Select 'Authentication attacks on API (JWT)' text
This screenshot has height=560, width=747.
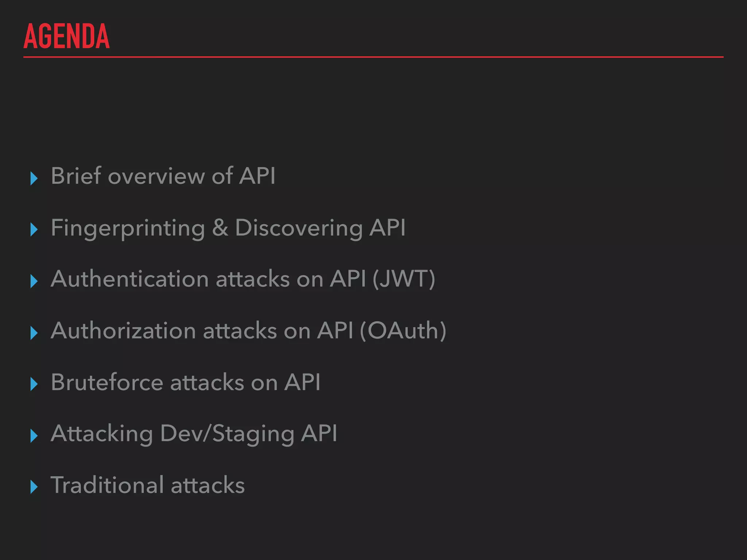click(x=243, y=279)
